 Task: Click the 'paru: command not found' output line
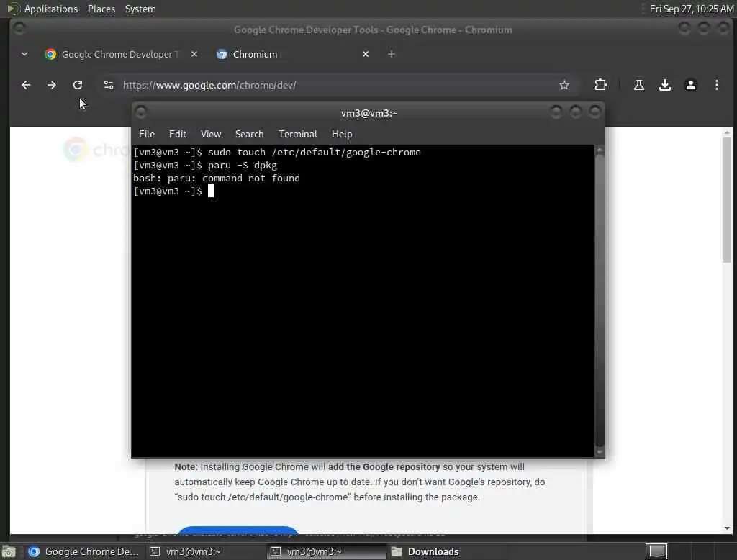[x=216, y=179]
